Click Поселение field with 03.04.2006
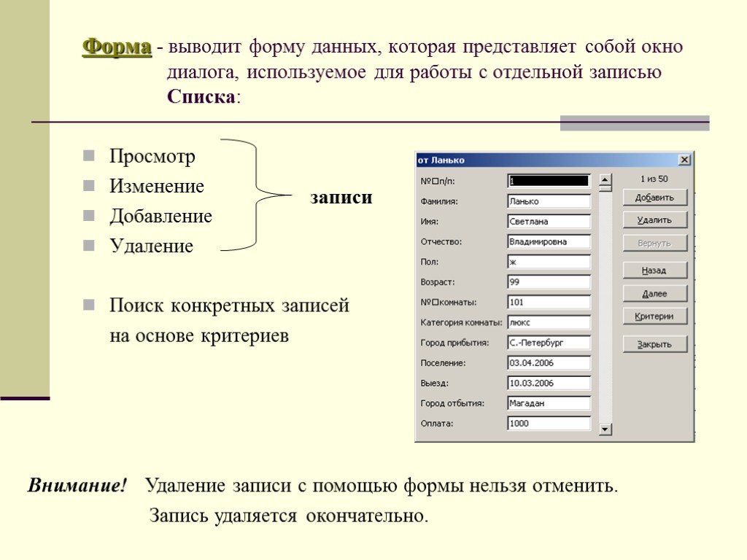747x560 pixels. click(x=549, y=363)
